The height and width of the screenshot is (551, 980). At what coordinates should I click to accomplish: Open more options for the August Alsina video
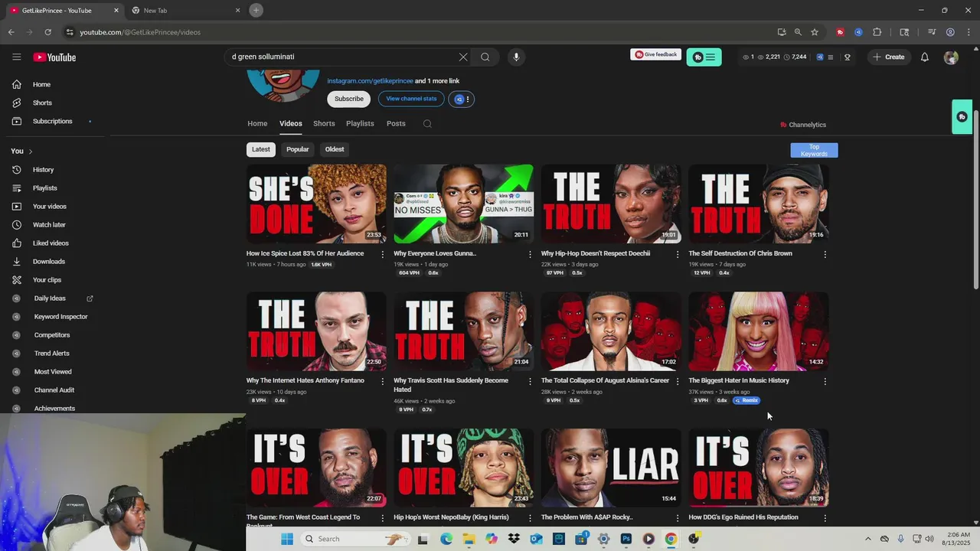(x=677, y=381)
